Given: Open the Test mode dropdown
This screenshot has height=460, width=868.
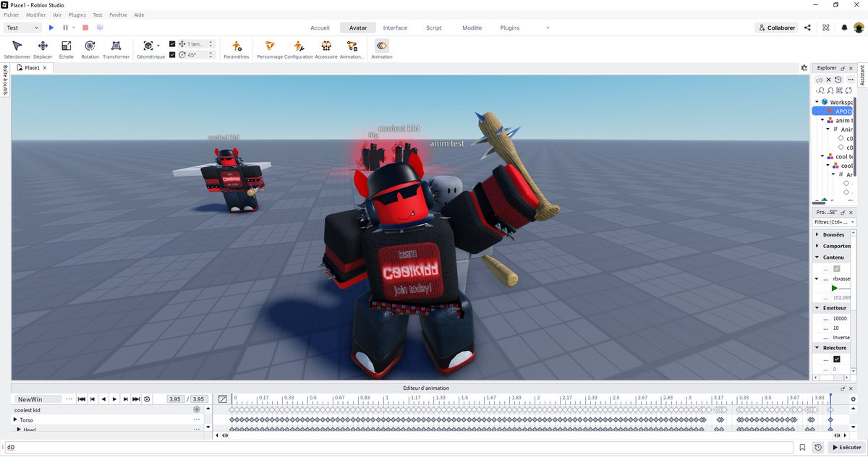Looking at the screenshot, I should pos(23,27).
